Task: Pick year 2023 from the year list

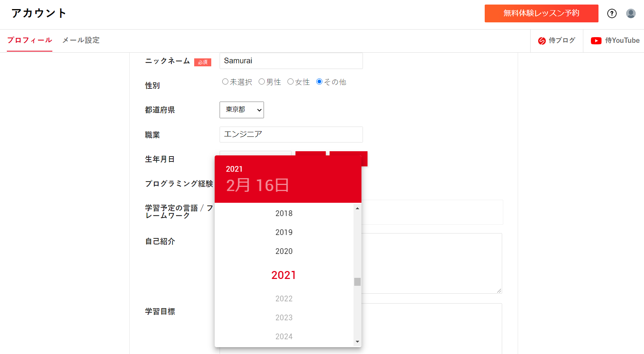Action: 284,318
